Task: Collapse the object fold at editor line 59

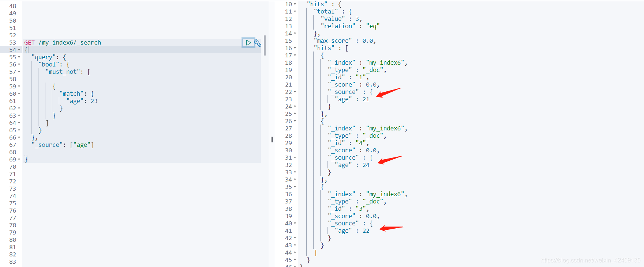Action: pos(19,86)
